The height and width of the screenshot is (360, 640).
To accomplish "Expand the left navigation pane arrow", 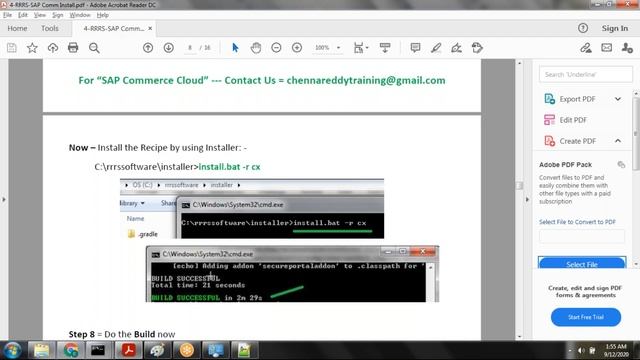I will point(4,200).
